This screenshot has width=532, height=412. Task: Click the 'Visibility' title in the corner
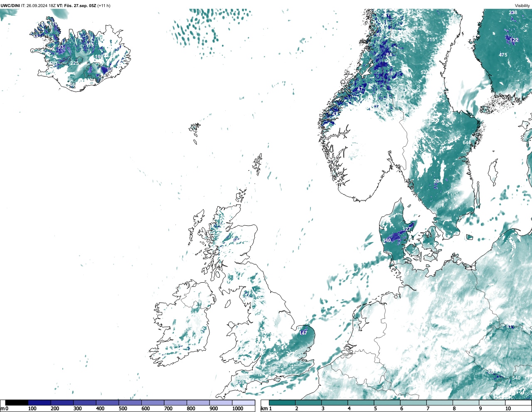[522, 6]
